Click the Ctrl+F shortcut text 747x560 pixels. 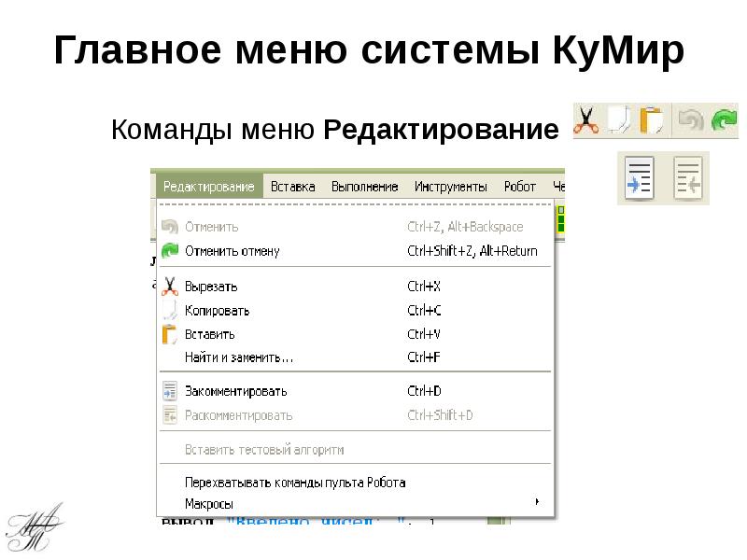[x=424, y=357]
